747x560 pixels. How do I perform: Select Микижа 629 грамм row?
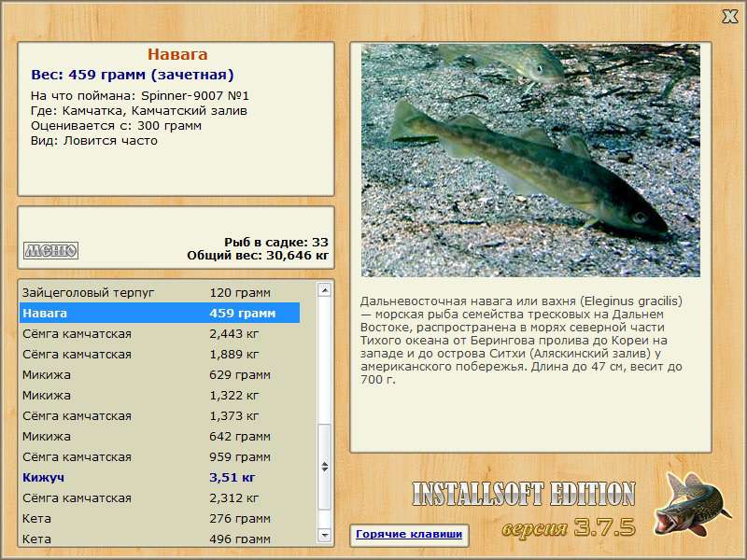(x=161, y=375)
